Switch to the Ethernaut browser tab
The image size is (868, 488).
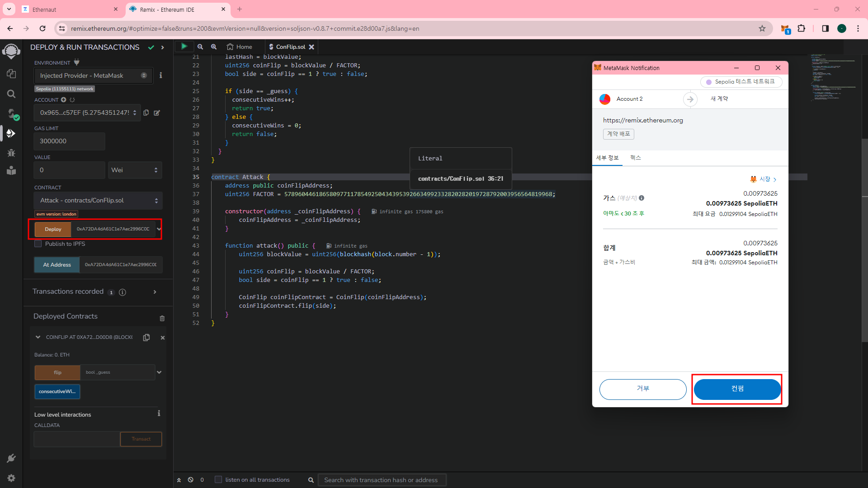70,9
